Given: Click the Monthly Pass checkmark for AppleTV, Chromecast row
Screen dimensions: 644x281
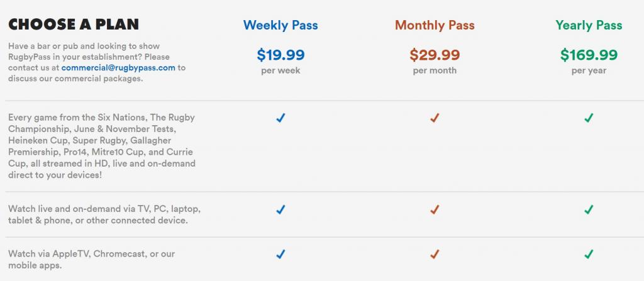Looking at the screenshot, I should coord(435,255).
